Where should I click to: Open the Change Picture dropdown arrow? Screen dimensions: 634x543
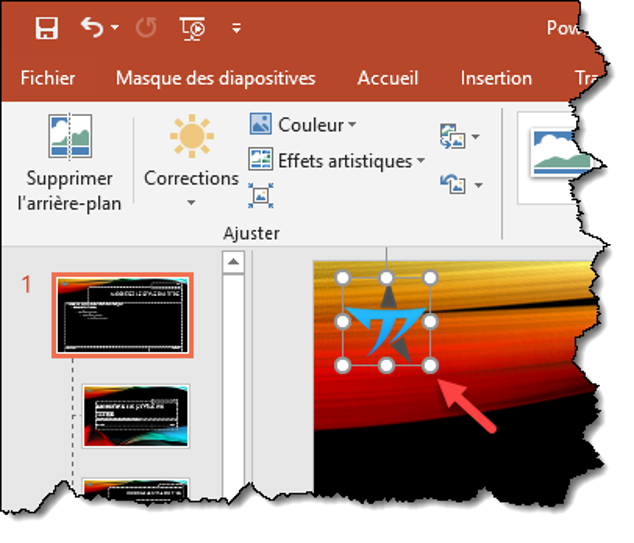tap(476, 137)
